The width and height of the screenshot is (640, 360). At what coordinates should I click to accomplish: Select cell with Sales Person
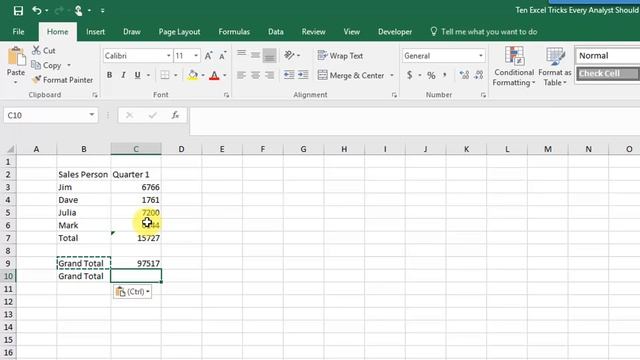(x=84, y=175)
